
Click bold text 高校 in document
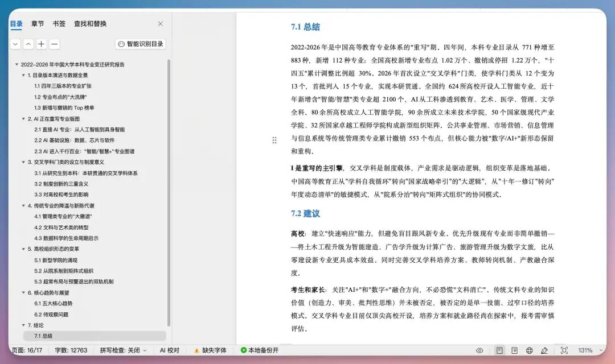pos(298,234)
